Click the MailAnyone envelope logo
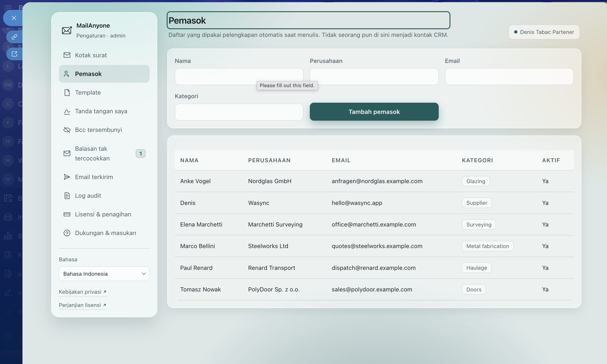This screenshot has width=607, height=364. click(x=67, y=30)
